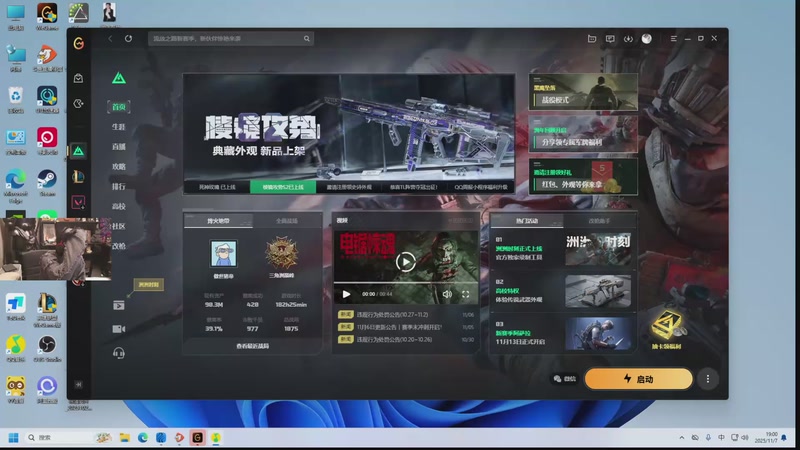Click the green Delta Force triangle logo
The width and height of the screenshot is (800, 450).
tap(119, 78)
